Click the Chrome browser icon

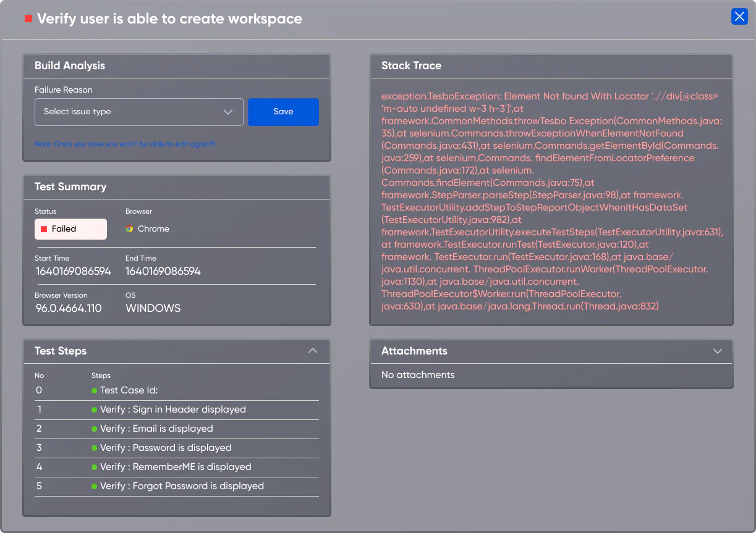(129, 229)
